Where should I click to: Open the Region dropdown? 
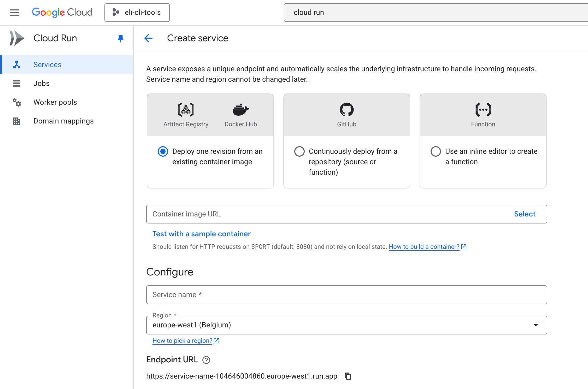(x=347, y=325)
